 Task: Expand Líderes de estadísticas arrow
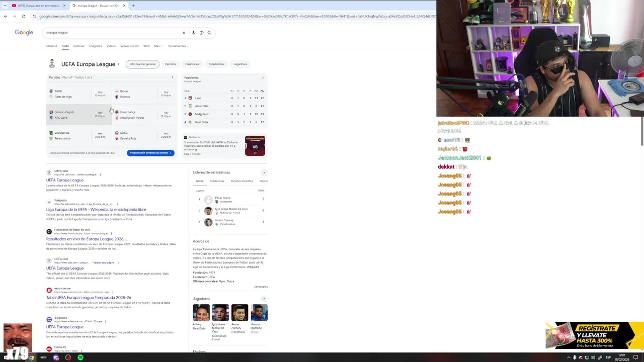pyautogui.click(x=264, y=172)
